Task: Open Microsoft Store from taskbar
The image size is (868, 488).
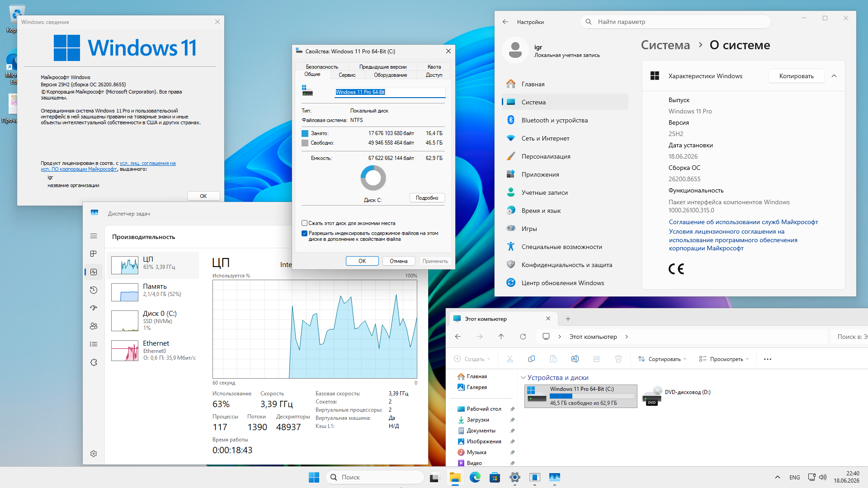Action: click(495, 477)
